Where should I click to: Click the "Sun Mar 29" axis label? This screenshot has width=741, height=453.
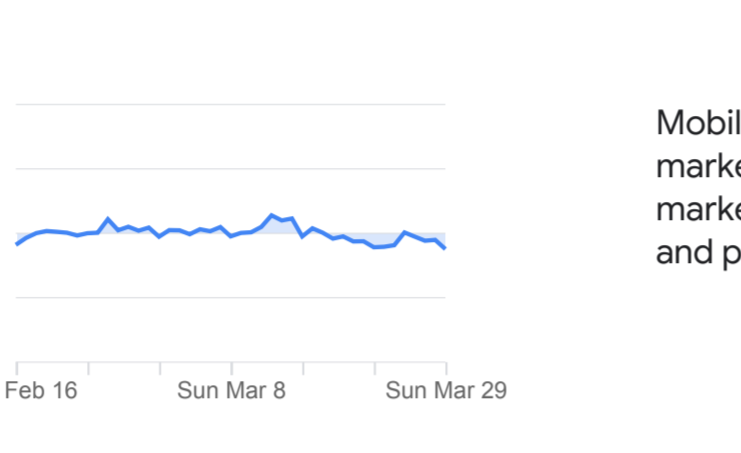pyautogui.click(x=446, y=390)
